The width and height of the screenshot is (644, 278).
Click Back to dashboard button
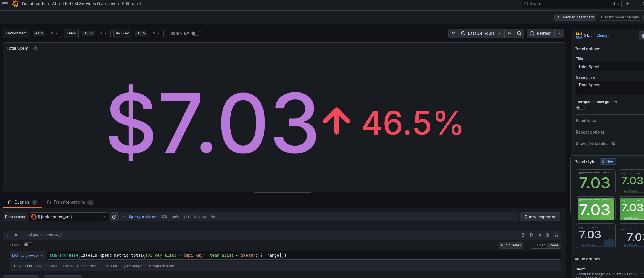(576, 17)
